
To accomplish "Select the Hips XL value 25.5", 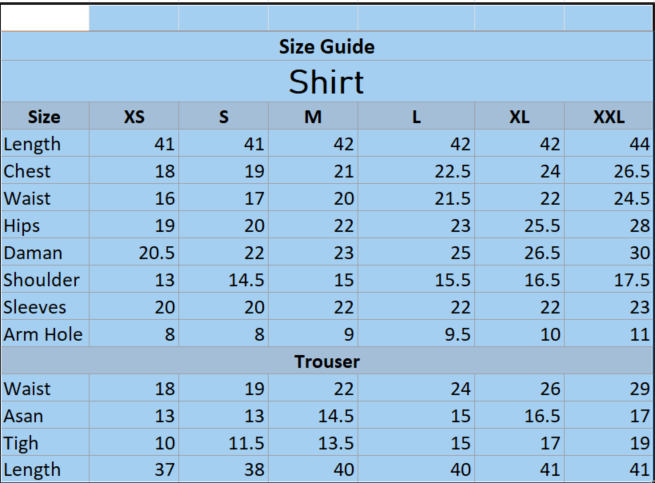I will pos(541,225).
